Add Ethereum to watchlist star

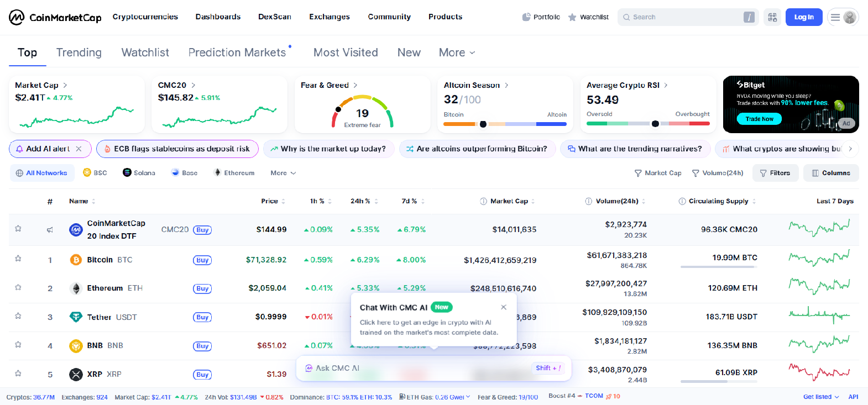[x=18, y=287]
